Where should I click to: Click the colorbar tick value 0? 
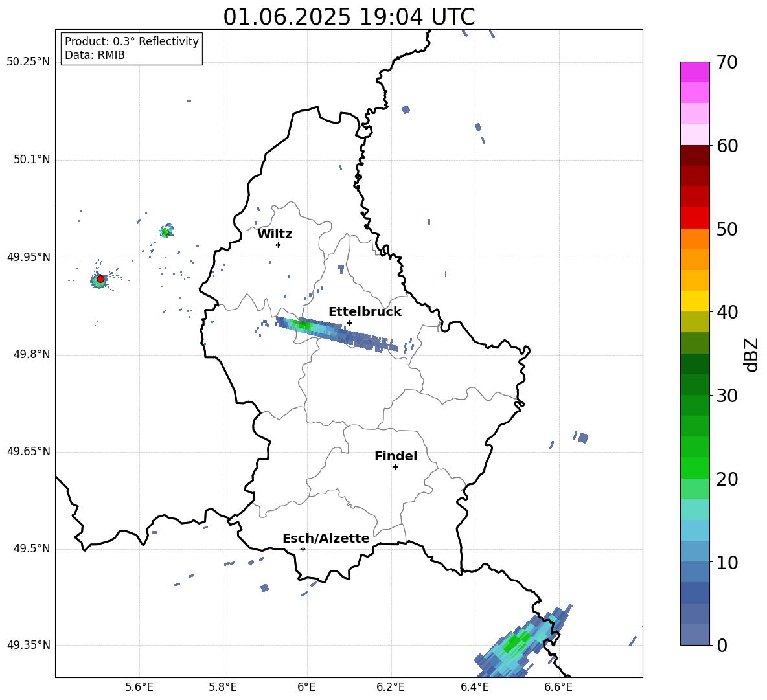(x=722, y=646)
